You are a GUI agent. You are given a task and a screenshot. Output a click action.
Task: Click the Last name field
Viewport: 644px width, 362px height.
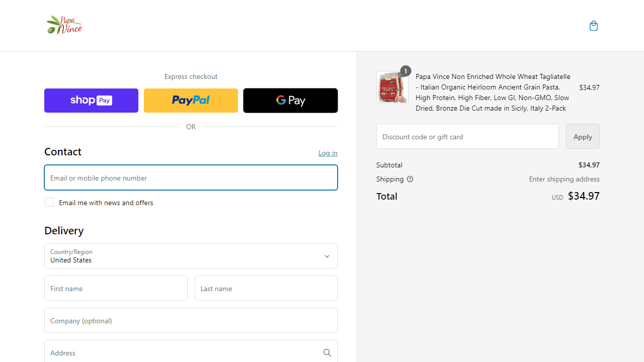tap(266, 288)
